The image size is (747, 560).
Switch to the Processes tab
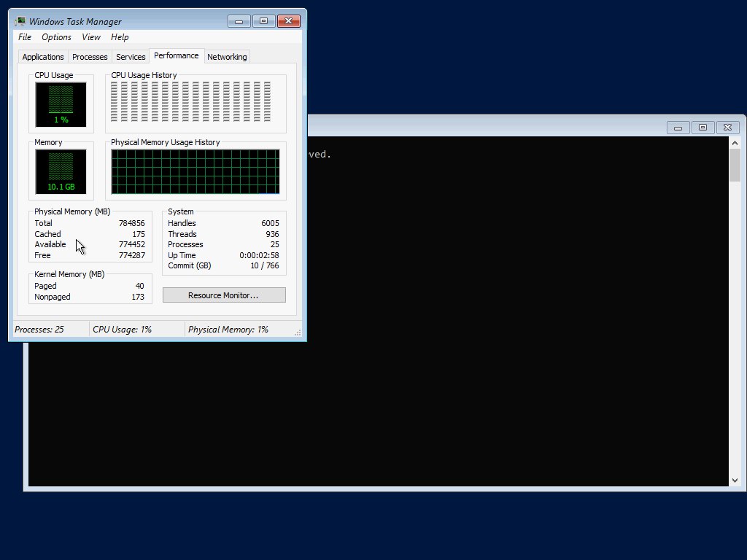(90, 57)
